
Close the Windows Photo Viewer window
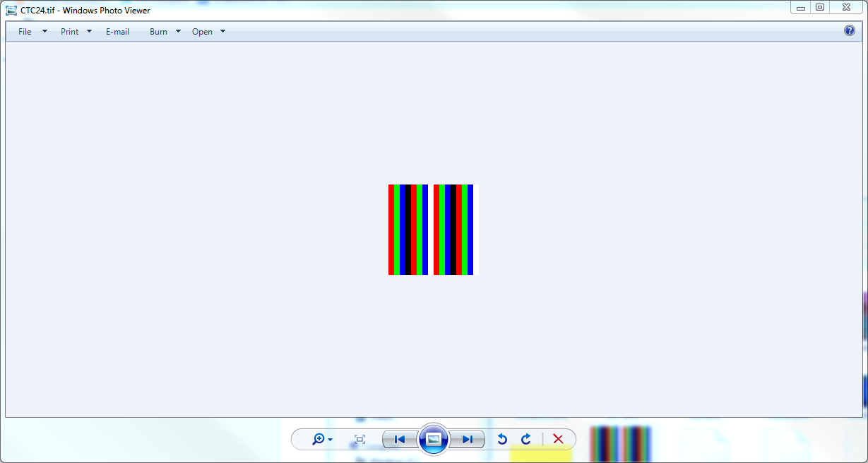tap(846, 8)
